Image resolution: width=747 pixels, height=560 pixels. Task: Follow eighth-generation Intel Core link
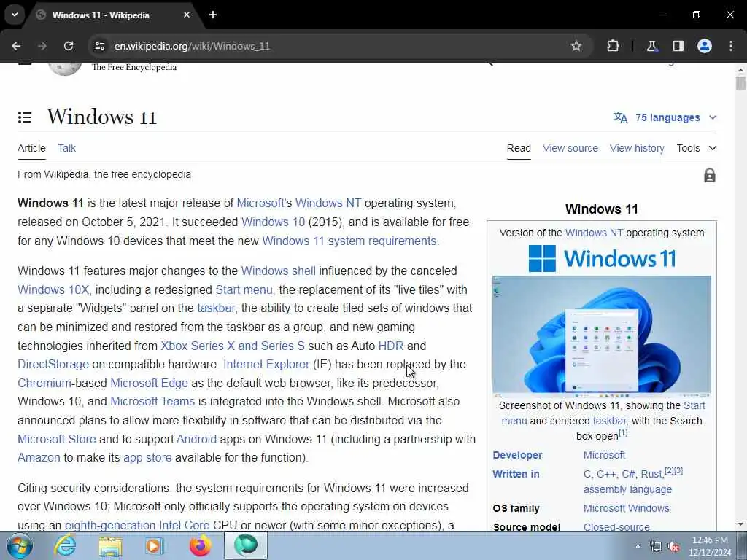click(137, 525)
